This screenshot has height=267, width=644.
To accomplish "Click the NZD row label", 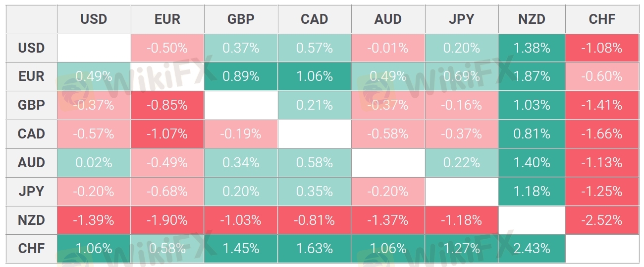I will pos(31,220).
